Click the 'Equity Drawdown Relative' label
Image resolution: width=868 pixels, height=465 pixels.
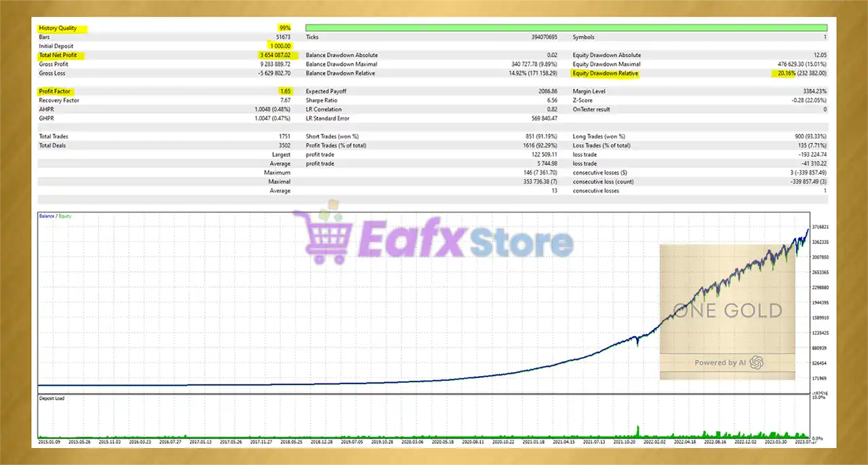[606, 73]
